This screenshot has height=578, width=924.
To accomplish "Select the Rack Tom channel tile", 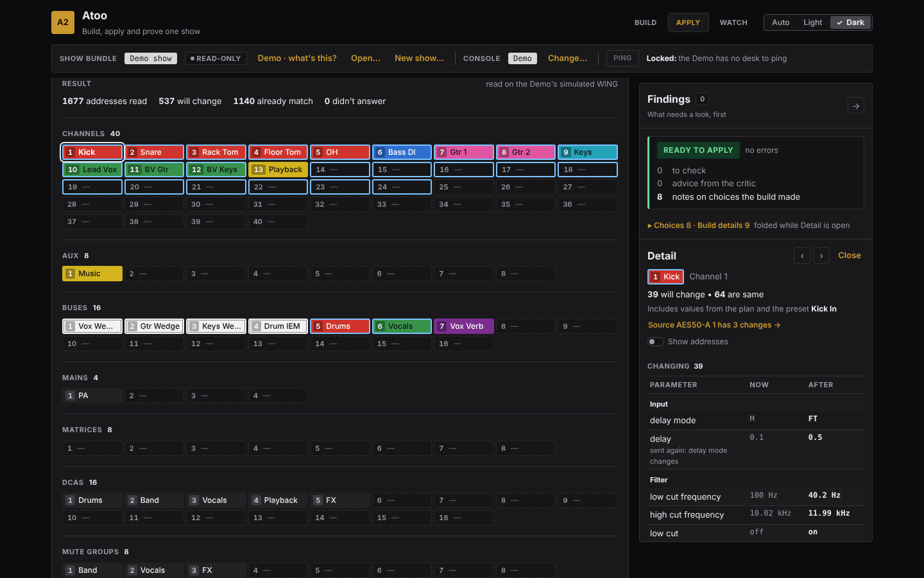I will pos(216,152).
